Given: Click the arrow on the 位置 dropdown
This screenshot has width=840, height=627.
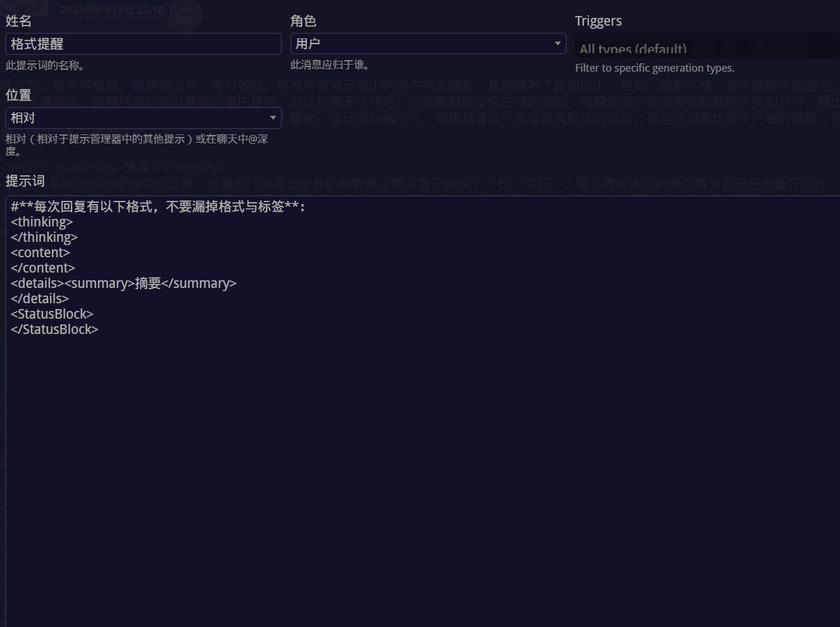Looking at the screenshot, I should tap(273, 118).
